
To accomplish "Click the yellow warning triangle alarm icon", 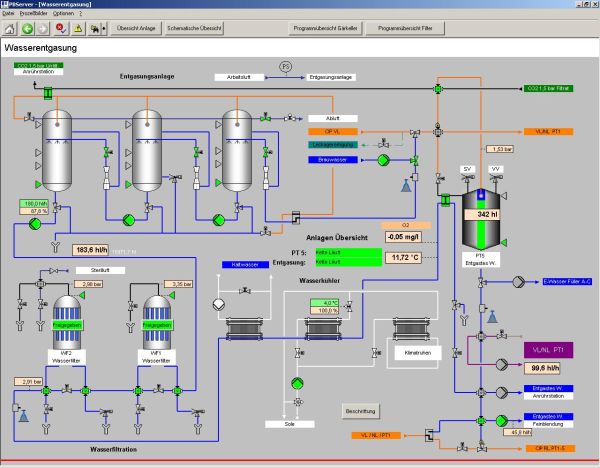I will click(x=77, y=29).
